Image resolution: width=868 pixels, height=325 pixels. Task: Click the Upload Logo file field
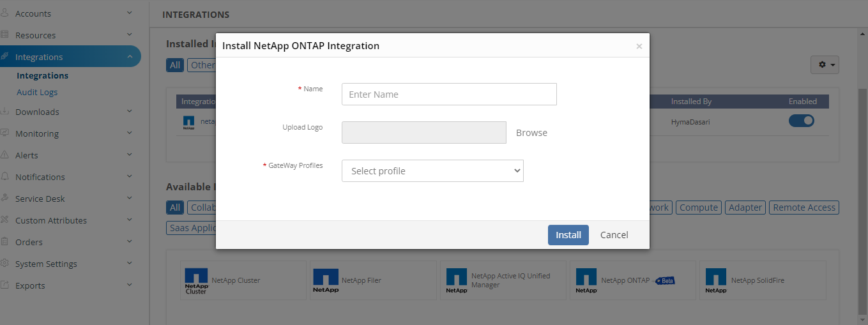[x=424, y=132]
